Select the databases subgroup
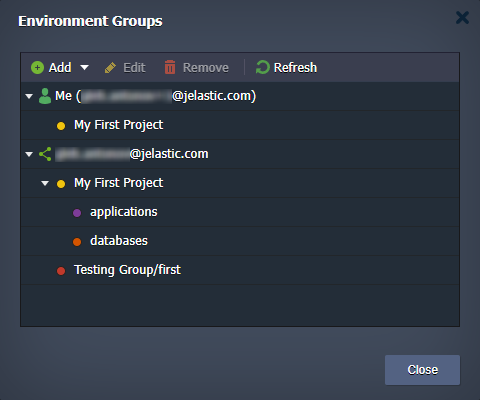The image size is (480, 400). point(240,241)
